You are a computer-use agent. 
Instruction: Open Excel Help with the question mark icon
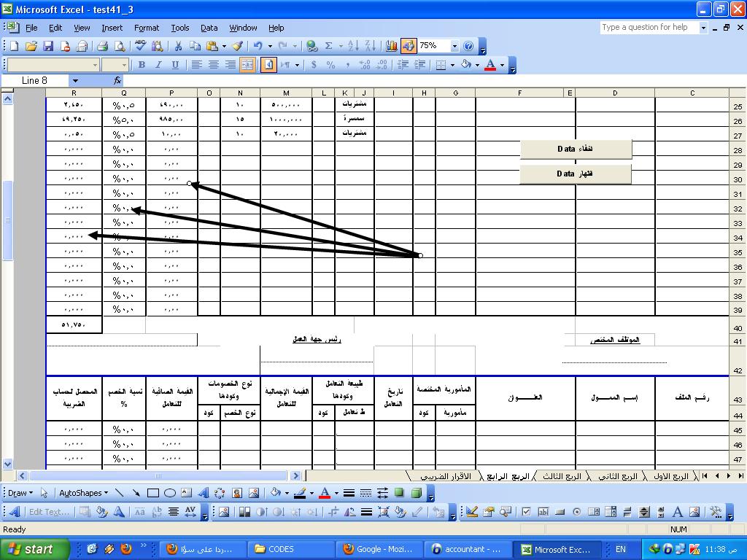pos(469,46)
